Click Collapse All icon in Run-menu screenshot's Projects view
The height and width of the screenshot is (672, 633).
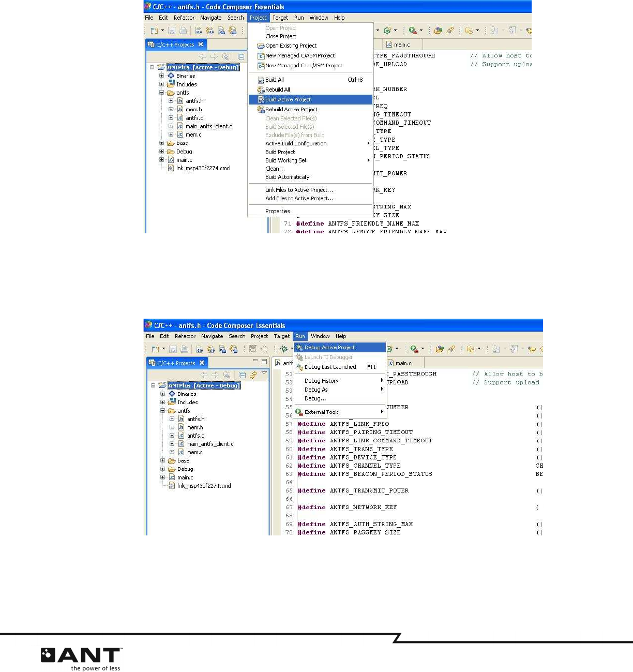click(243, 375)
